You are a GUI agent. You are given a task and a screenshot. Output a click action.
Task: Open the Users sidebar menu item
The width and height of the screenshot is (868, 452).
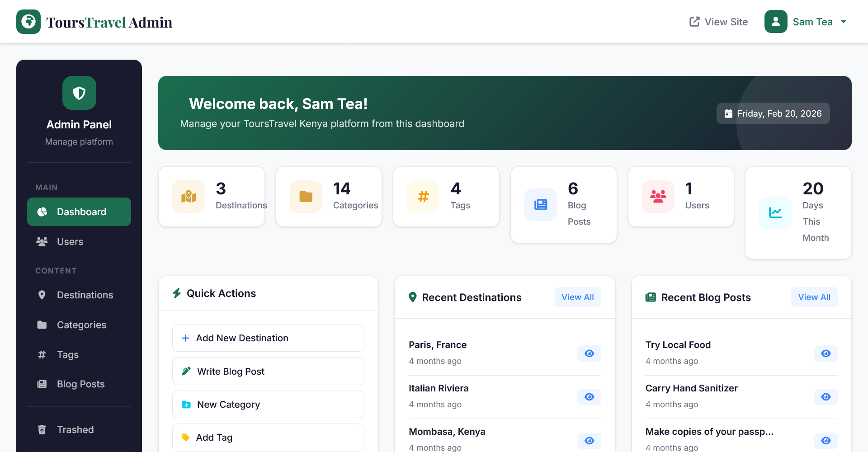pyautogui.click(x=79, y=241)
